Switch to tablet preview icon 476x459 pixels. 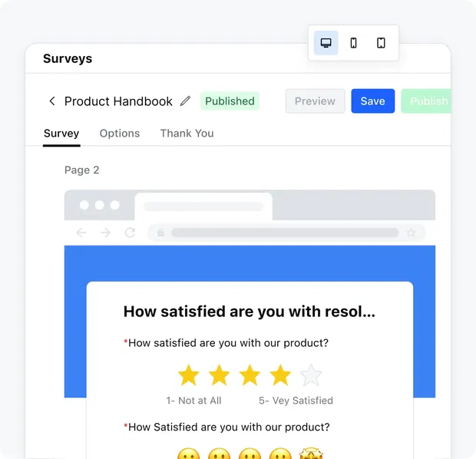click(x=381, y=43)
